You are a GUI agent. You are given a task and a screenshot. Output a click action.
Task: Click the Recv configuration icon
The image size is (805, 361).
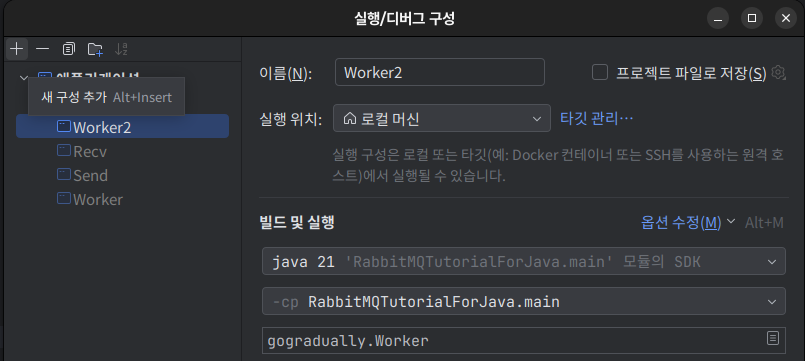pyautogui.click(x=64, y=150)
